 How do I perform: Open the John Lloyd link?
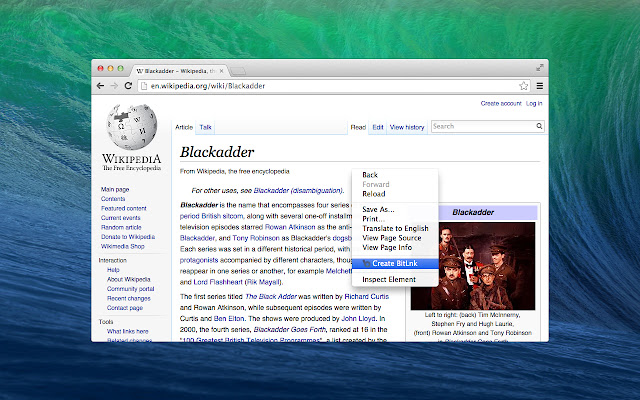pos(358,318)
